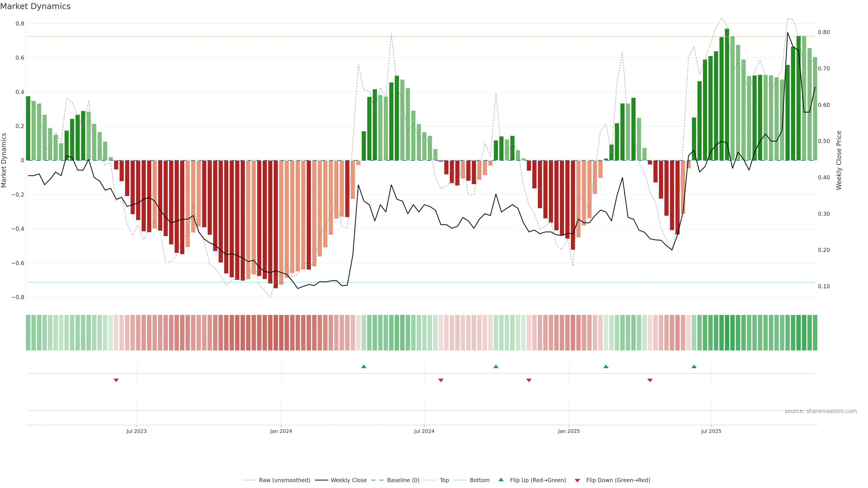868x488 pixels.
Task: Hide the Bottom dashed line via legend
Action: pos(479,480)
